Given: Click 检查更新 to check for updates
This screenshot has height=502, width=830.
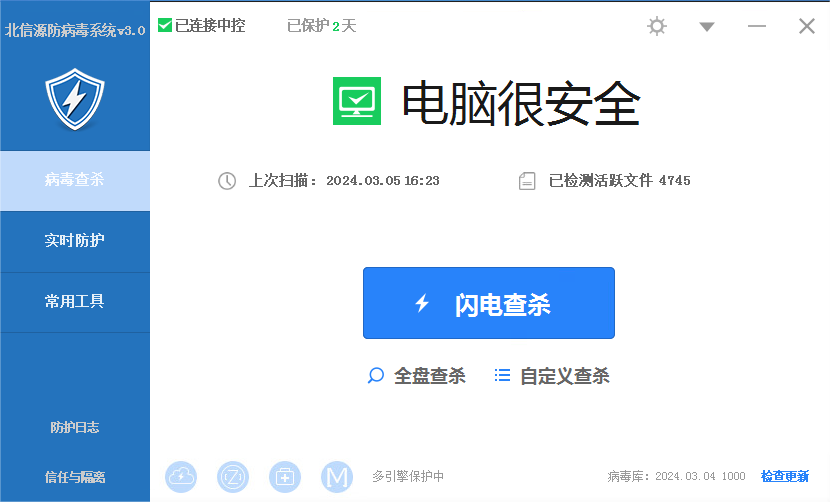Looking at the screenshot, I should [x=785, y=477].
